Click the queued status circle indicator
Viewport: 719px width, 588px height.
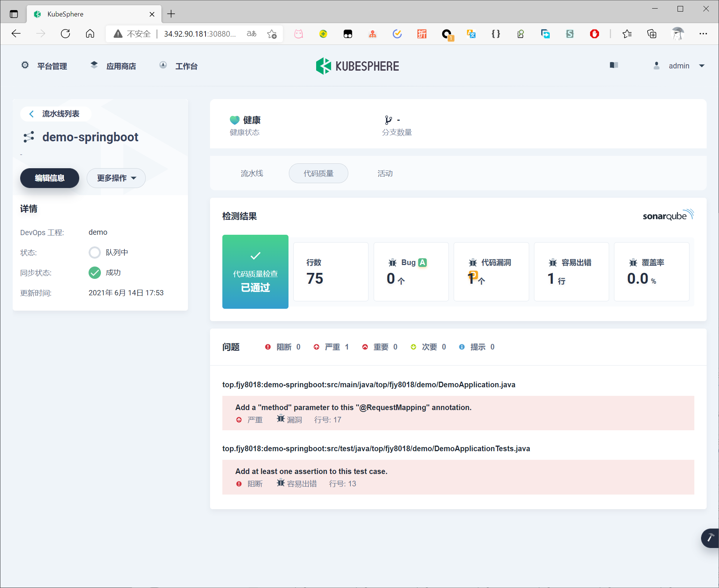click(x=95, y=252)
